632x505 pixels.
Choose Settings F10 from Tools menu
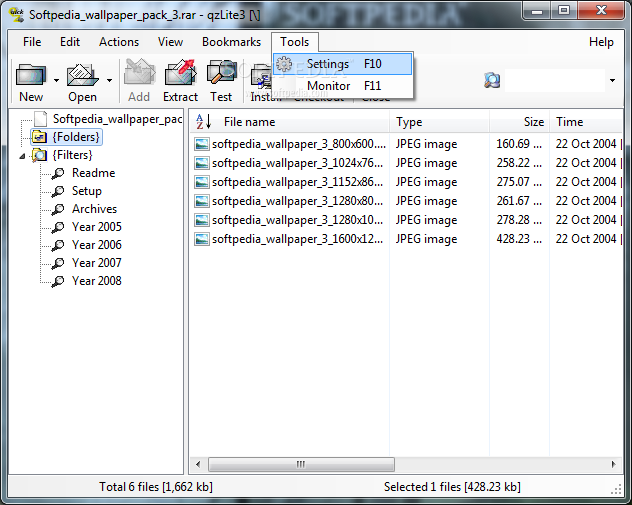click(x=343, y=64)
